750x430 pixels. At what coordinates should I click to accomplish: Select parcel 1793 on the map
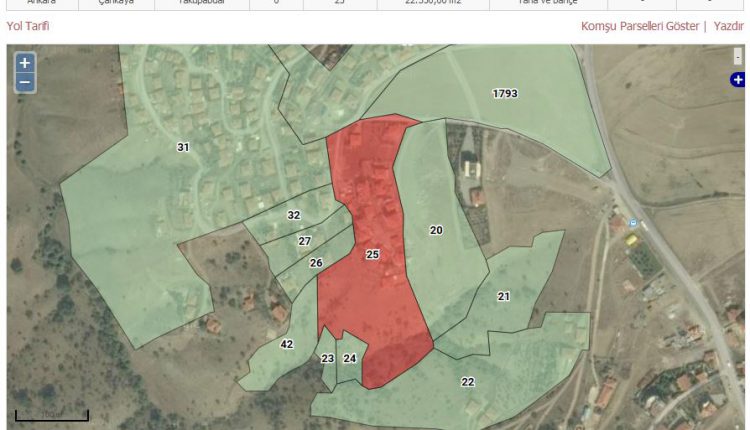[x=505, y=94]
